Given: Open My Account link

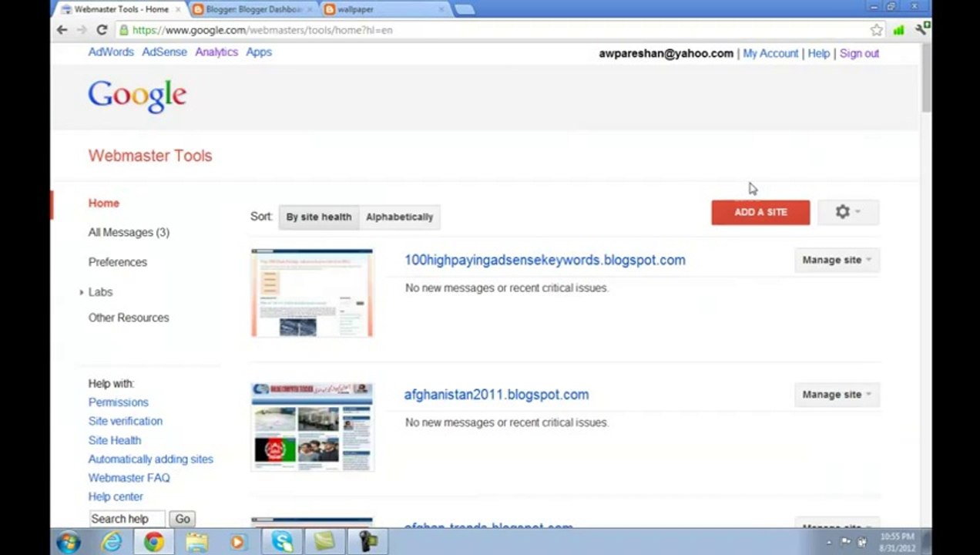Looking at the screenshot, I should tap(770, 53).
